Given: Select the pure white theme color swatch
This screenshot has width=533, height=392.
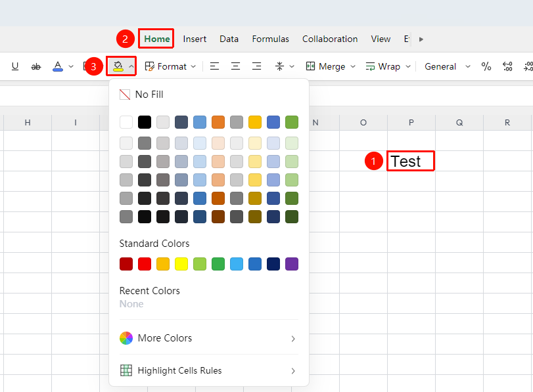Looking at the screenshot, I should pos(126,122).
